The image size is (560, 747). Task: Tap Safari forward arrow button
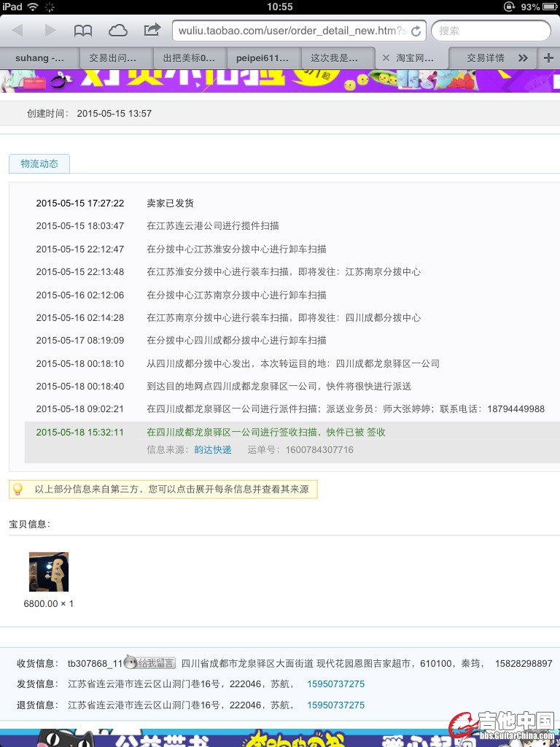(x=50, y=30)
